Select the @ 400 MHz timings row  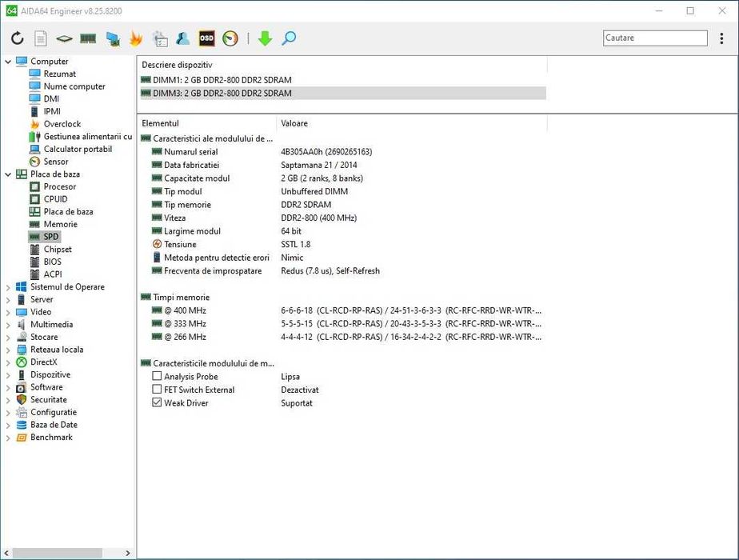343,310
